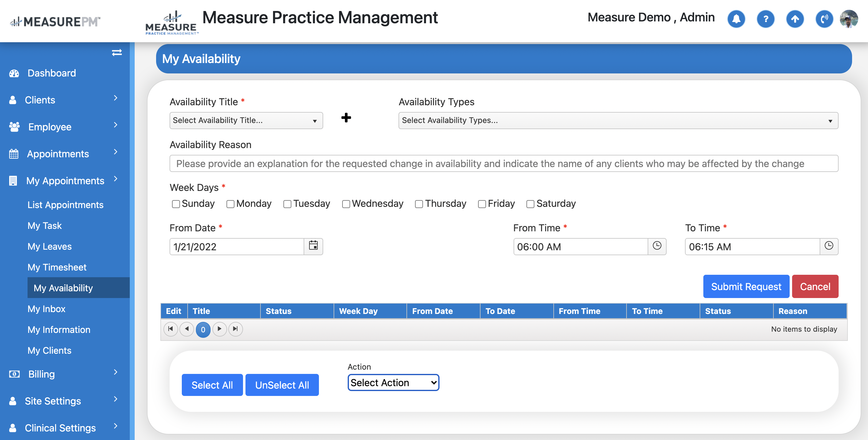
Task: Open the Select Action dropdown
Action: (x=393, y=383)
